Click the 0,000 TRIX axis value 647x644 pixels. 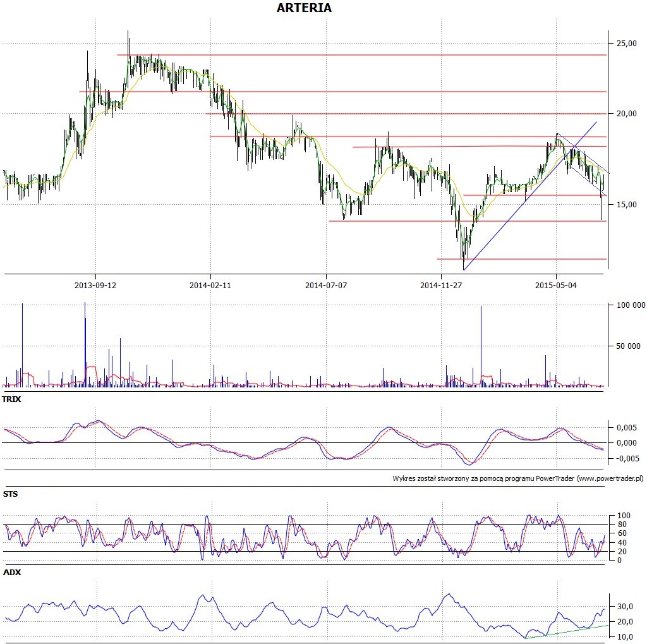(627, 443)
